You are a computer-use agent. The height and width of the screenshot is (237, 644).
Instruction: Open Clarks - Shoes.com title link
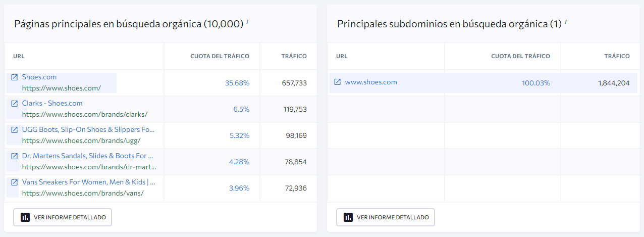52,103
